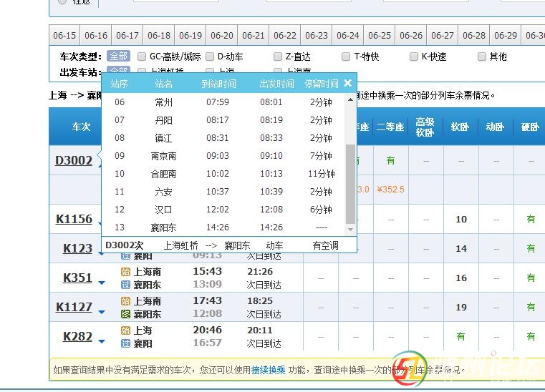Viewport: 545px width, 392px height.
Task: Click scrollbar down arrow in stops popup
Action: click(x=350, y=229)
